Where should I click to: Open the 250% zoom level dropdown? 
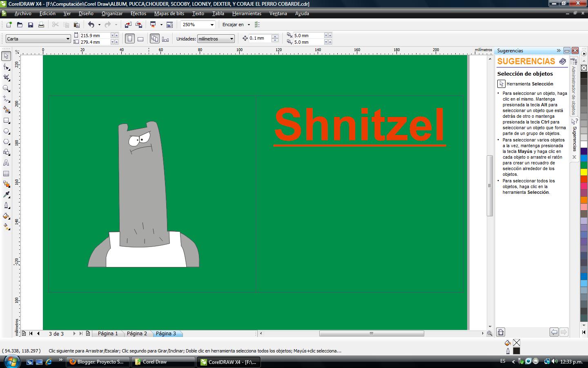(212, 25)
